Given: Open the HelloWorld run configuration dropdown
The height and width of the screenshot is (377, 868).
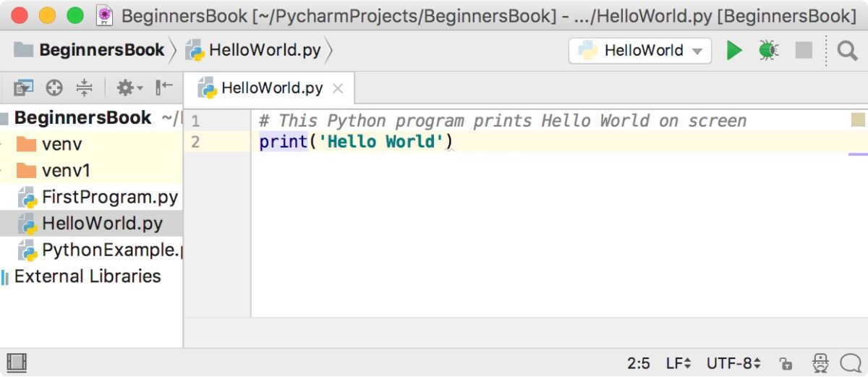Looking at the screenshot, I should point(640,51).
